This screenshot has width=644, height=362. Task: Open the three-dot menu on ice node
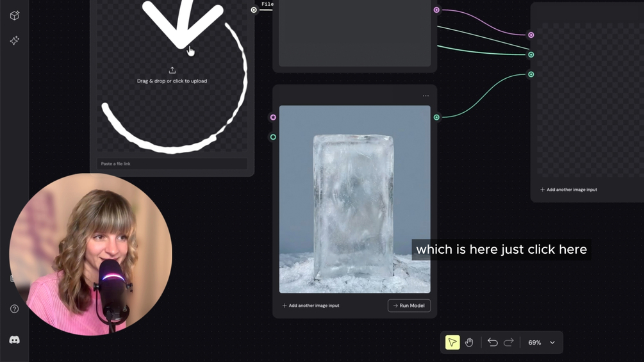[425, 95]
